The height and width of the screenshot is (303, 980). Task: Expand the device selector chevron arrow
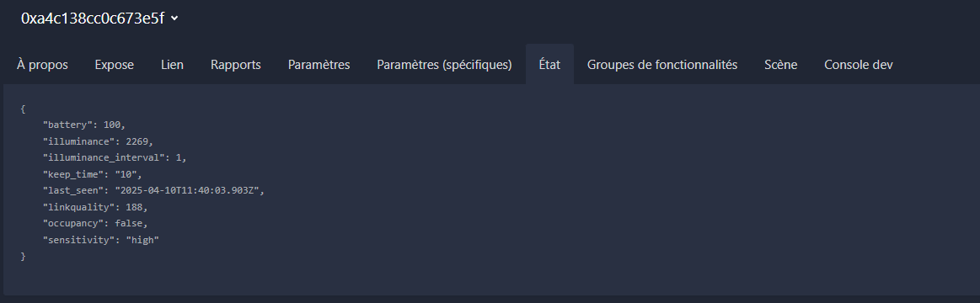tap(174, 19)
